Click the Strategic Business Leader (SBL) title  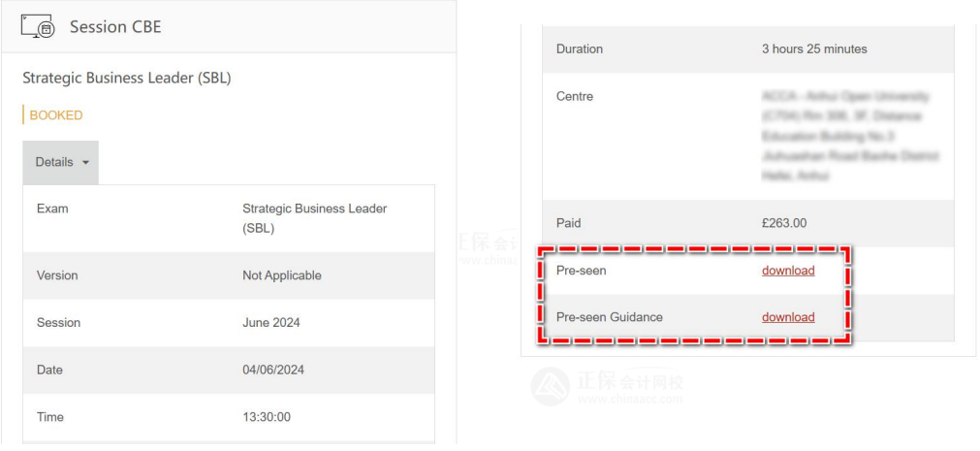coord(126,78)
